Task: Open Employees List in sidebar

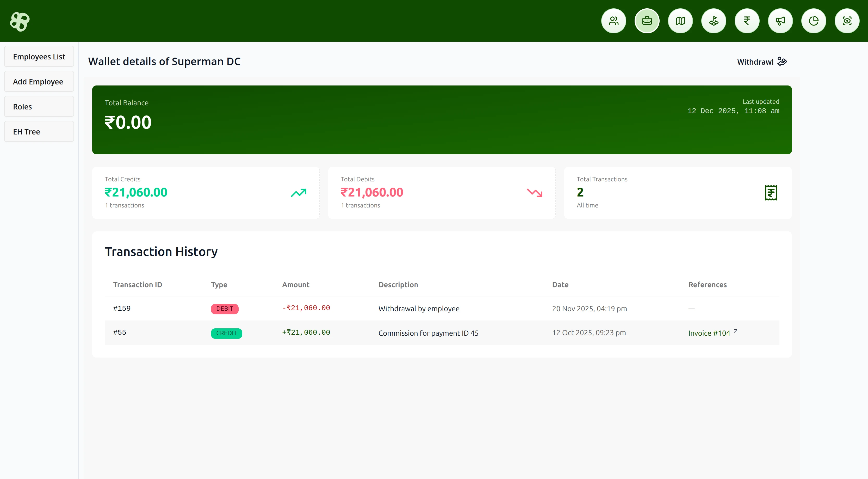Action: (x=39, y=57)
